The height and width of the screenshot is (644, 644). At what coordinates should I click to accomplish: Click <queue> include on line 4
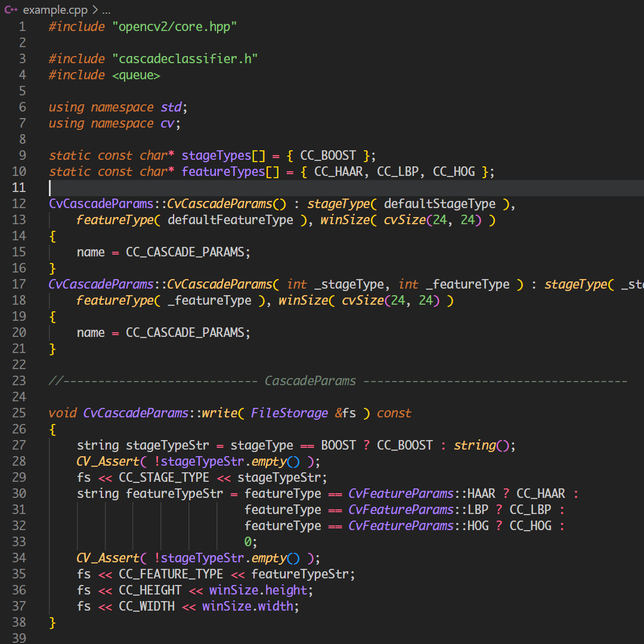click(x=136, y=75)
